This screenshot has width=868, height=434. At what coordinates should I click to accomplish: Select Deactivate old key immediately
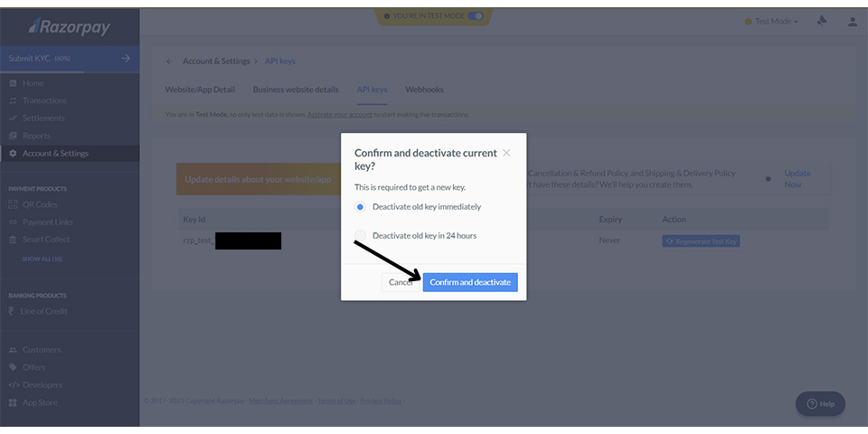361,207
